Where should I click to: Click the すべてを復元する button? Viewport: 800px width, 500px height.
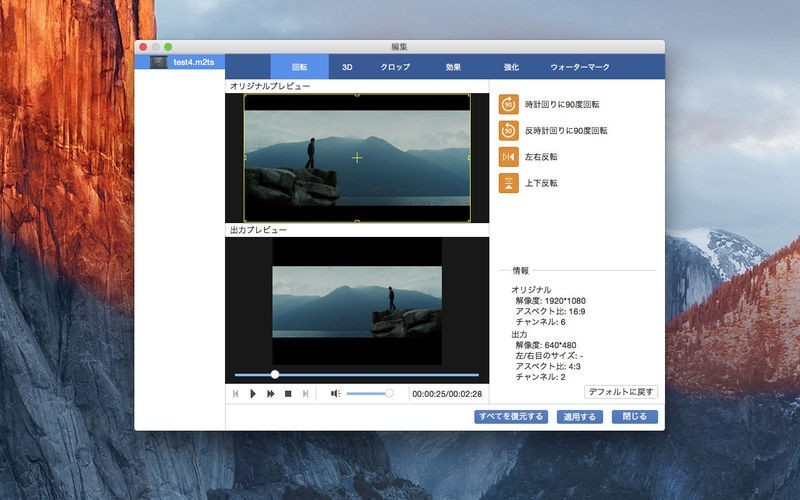pyautogui.click(x=511, y=417)
